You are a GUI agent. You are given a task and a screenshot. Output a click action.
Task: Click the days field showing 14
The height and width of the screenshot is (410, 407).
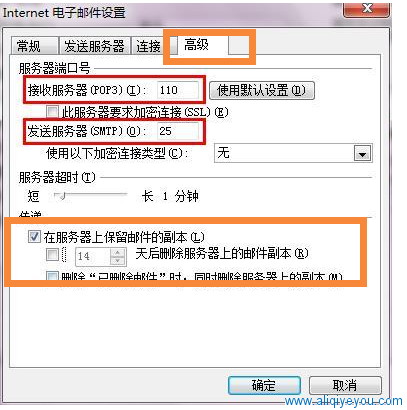tap(93, 256)
